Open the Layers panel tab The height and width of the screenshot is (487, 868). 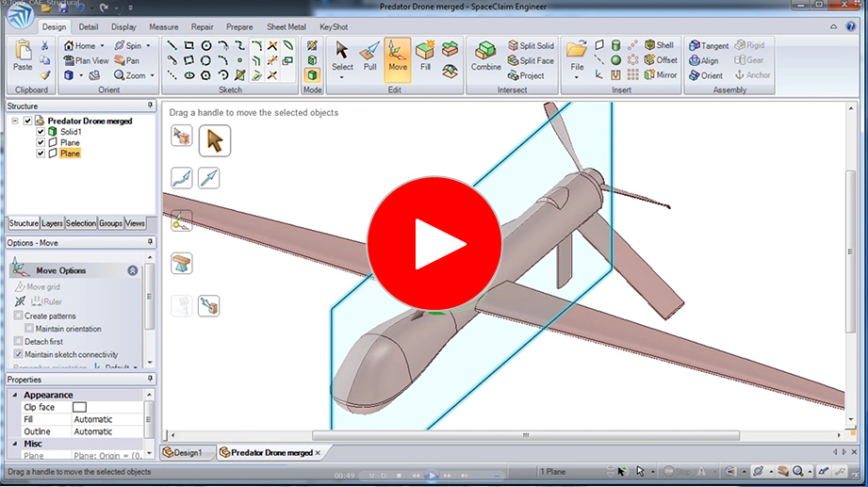(52, 223)
